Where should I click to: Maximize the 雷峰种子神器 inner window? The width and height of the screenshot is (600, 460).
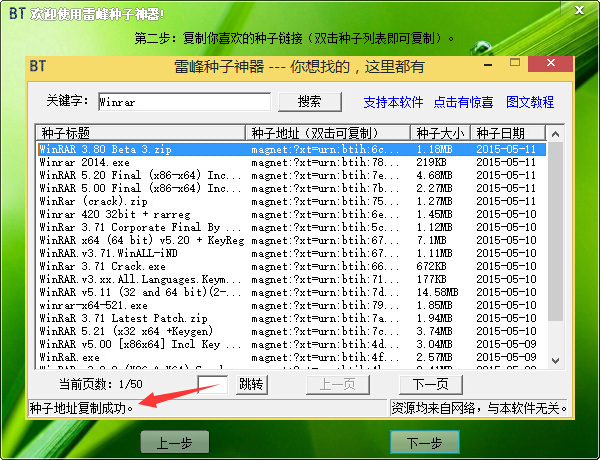(x=515, y=63)
